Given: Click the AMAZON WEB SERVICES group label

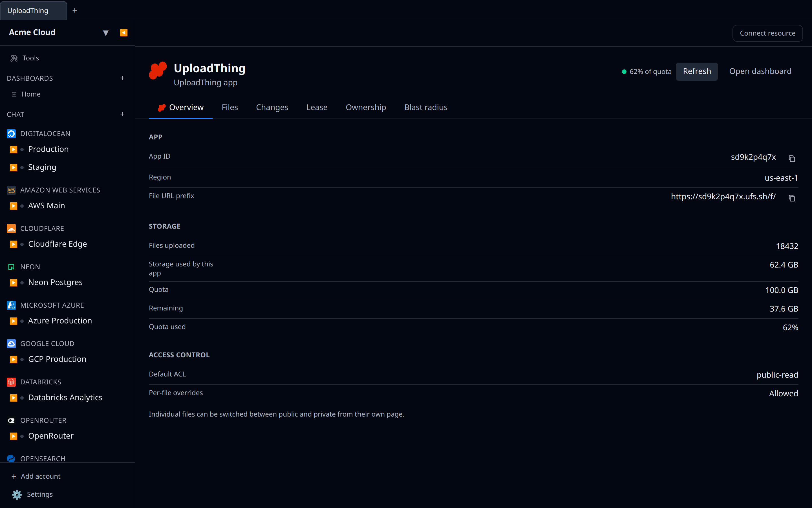Looking at the screenshot, I should coord(60,190).
